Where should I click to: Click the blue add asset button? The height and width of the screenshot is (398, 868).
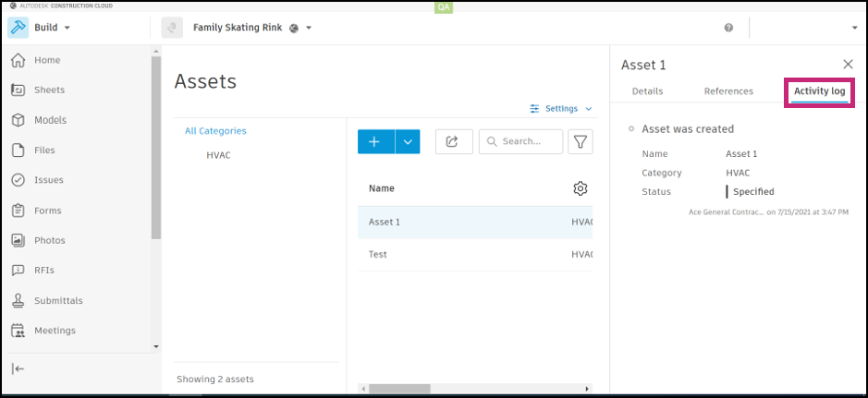[x=375, y=141]
